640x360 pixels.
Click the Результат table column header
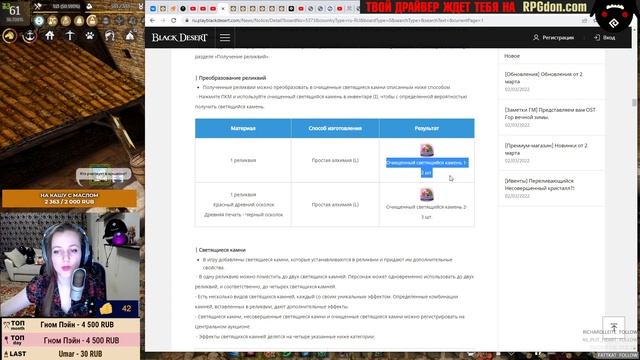(x=427, y=128)
